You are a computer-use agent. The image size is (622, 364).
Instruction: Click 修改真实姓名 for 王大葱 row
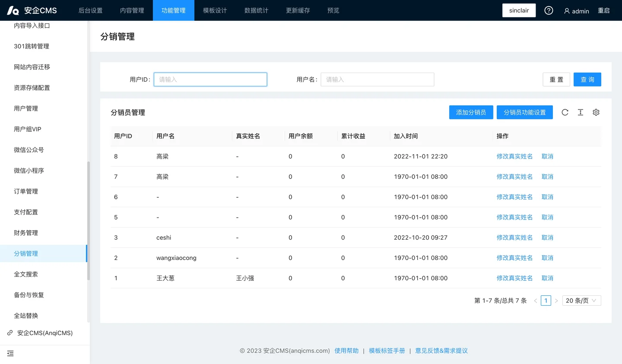[x=514, y=278]
